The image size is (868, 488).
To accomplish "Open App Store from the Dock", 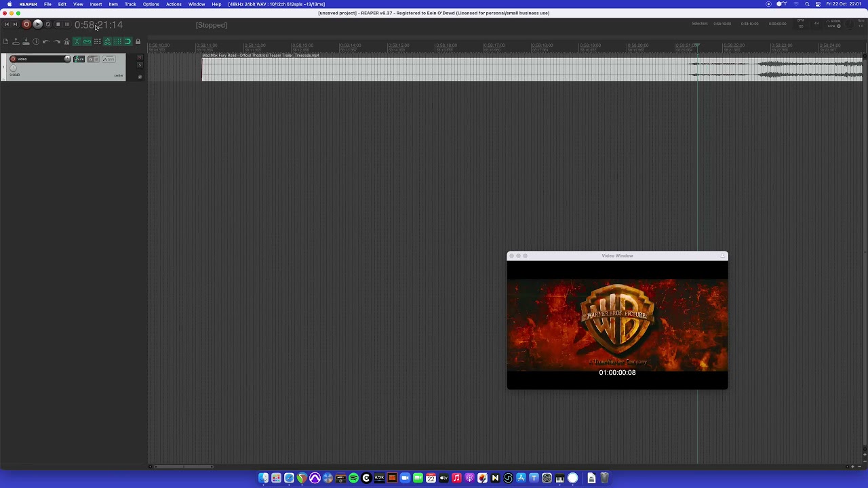I will (x=521, y=478).
